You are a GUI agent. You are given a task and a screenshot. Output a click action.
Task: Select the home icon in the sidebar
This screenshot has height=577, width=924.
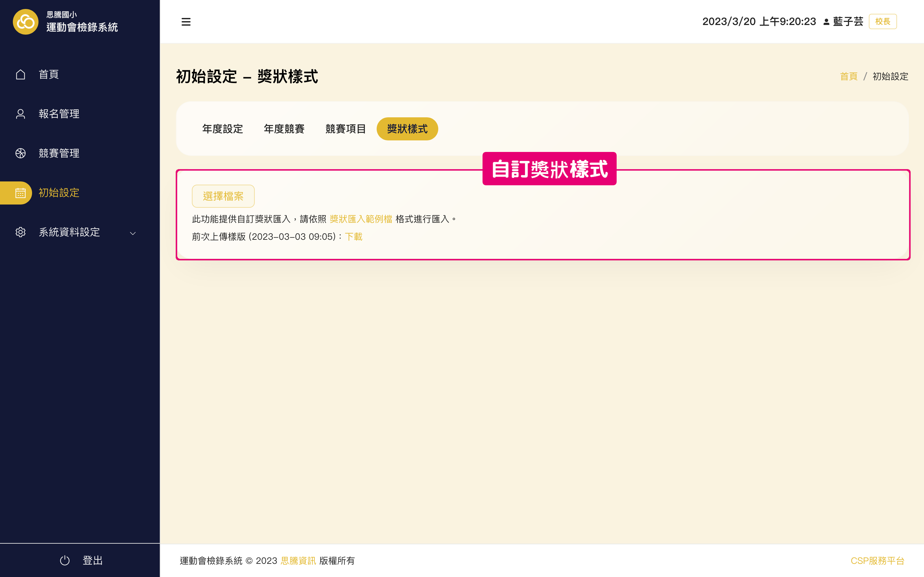20,74
